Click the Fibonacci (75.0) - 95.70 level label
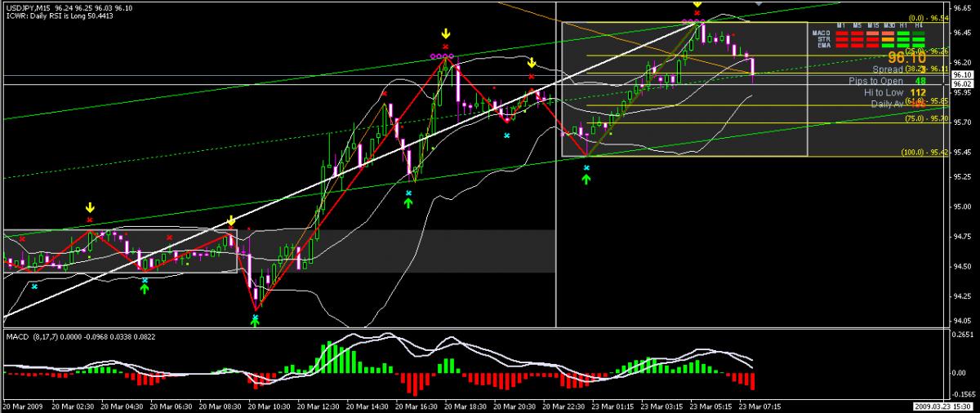The image size is (980, 413). click(x=927, y=118)
